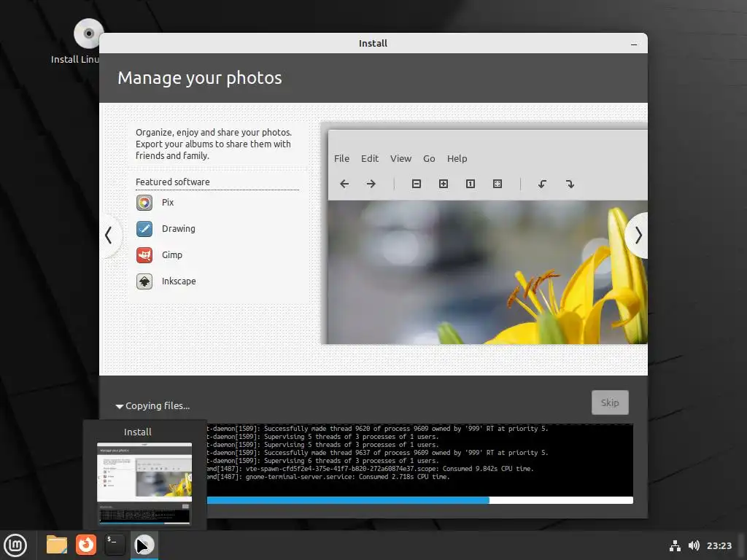Open the volume control tray icon
Viewport: 747px width, 560px height.
pyautogui.click(x=694, y=545)
